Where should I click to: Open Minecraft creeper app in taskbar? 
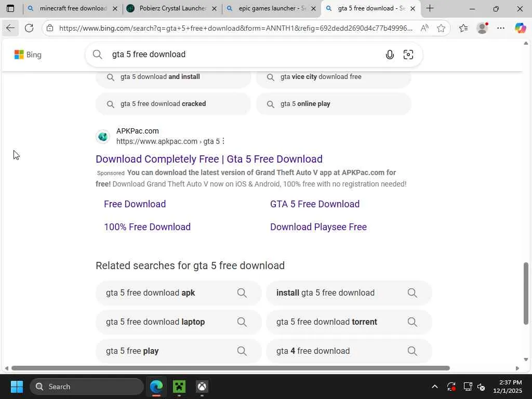click(179, 387)
